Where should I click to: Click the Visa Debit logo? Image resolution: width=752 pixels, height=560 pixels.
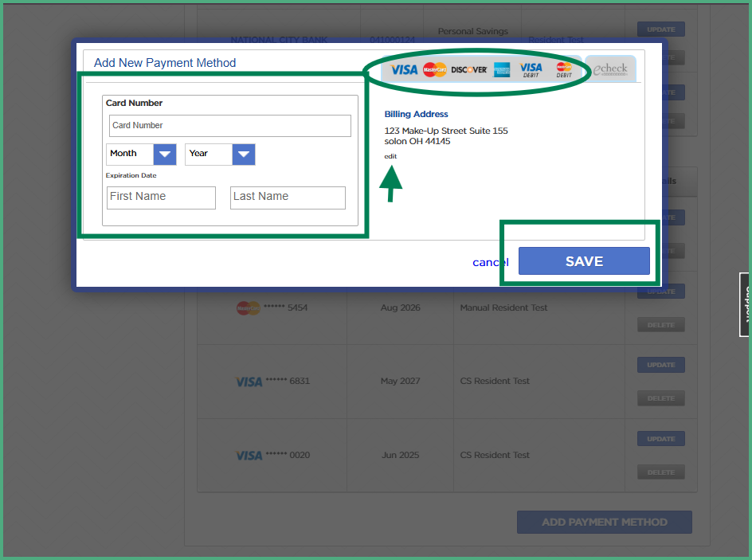coord(531,70)
